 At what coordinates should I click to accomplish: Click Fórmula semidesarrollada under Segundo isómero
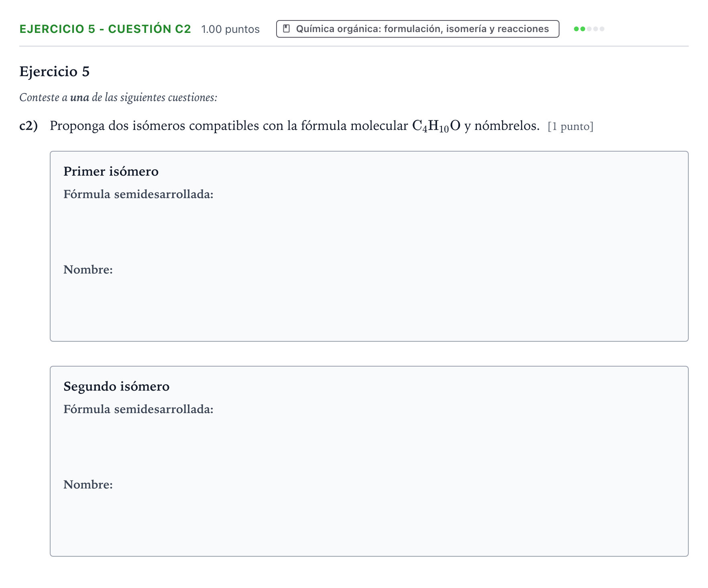(x=138, y=409)
